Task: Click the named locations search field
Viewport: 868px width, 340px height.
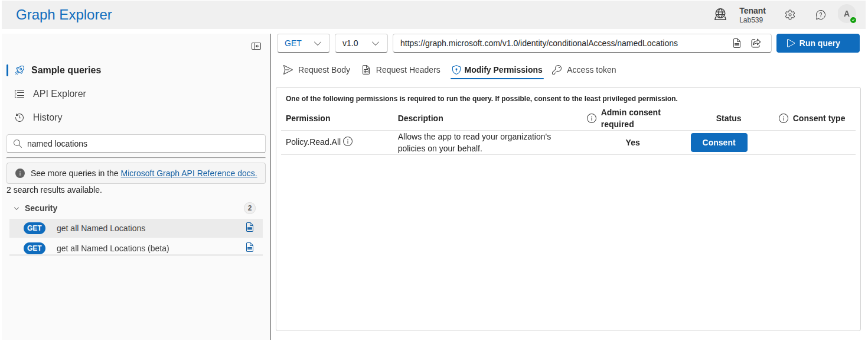Action: (136, 144)
